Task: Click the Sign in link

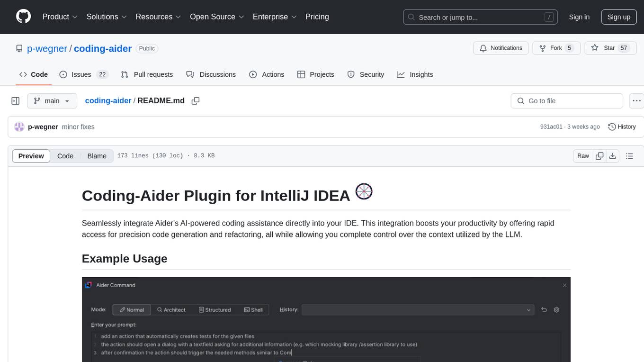Action: pyautogui.click(x=579, y=17)
